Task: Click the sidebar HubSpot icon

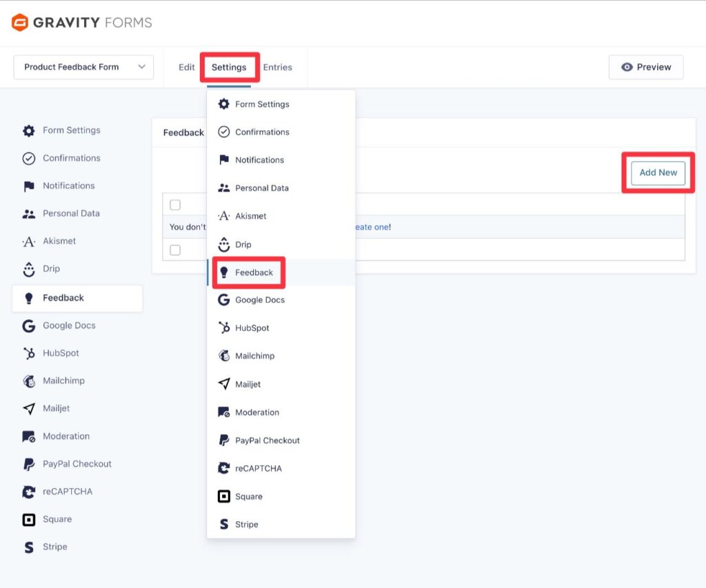Action: 29,354
